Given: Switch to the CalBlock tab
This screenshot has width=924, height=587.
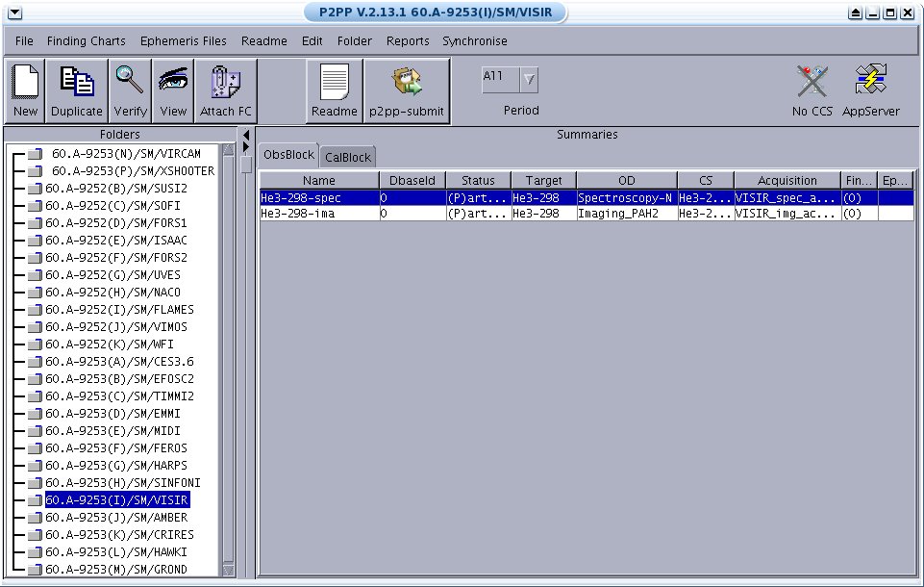Looking at the screenshot, I should (348, 157).
